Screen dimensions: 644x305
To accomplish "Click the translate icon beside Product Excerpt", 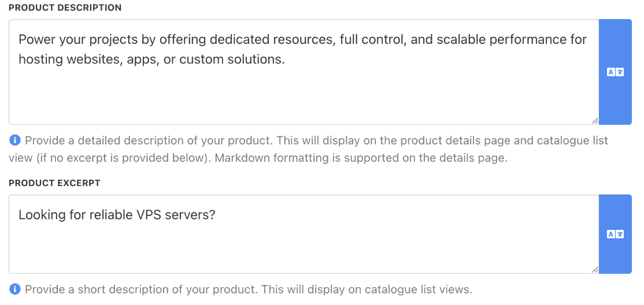I will coord(615,234).
